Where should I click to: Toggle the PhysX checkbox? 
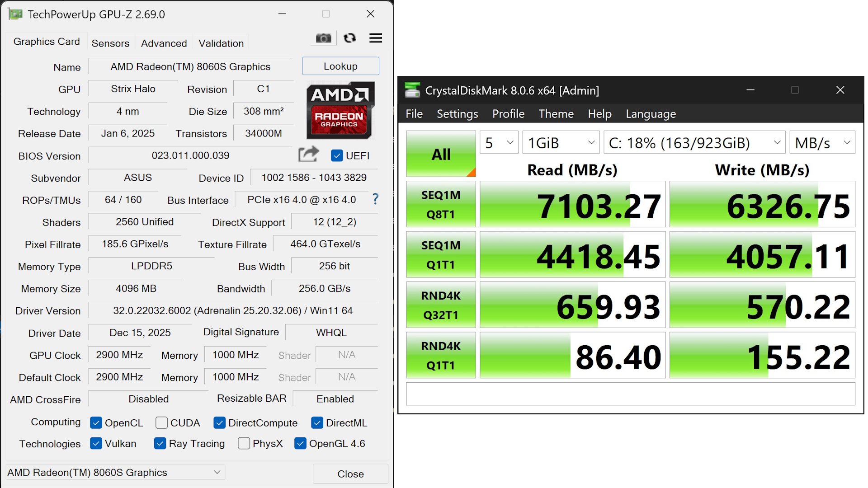[x=244, y=443]
